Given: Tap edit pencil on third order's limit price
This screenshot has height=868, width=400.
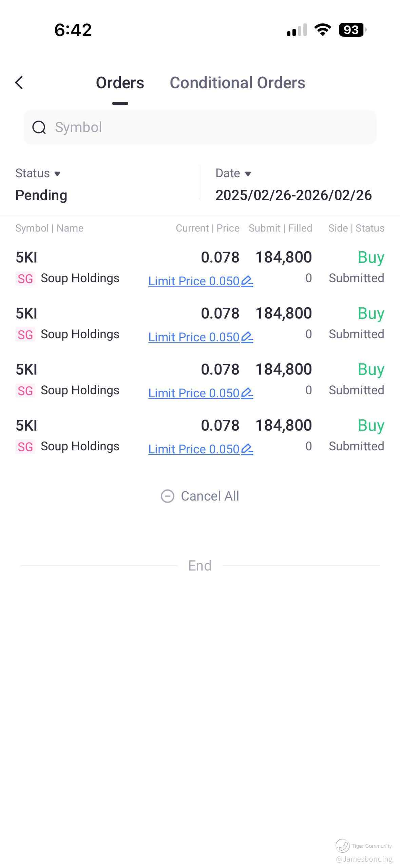Looking at the screenshot, I should click(x=247, y=393).
